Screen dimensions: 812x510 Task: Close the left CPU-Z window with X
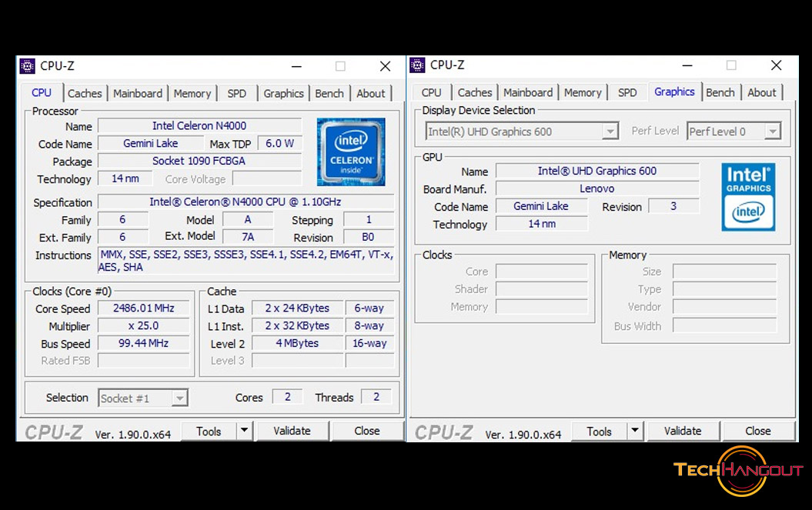click(385, 66)
